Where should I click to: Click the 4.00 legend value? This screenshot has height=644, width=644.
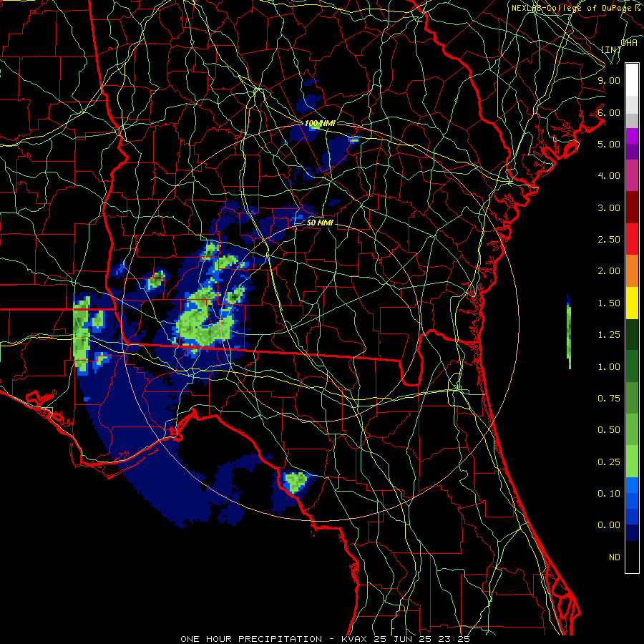point(609,176)
